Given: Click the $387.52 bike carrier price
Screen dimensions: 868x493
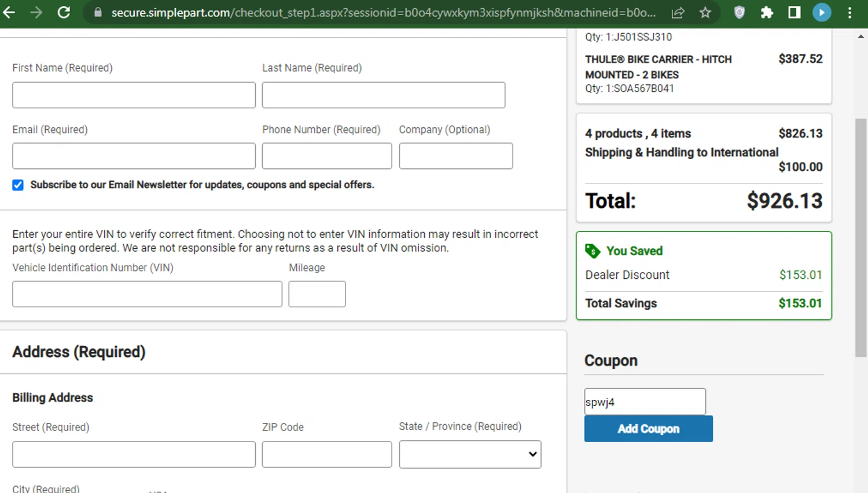Looking at the screenshot, I should (800, 58).
